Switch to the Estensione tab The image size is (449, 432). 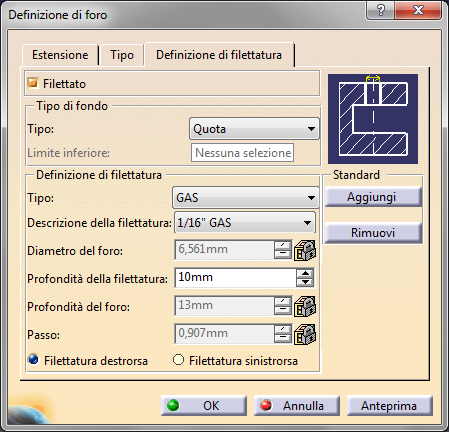pyautogui.click(x=60, y=55)
